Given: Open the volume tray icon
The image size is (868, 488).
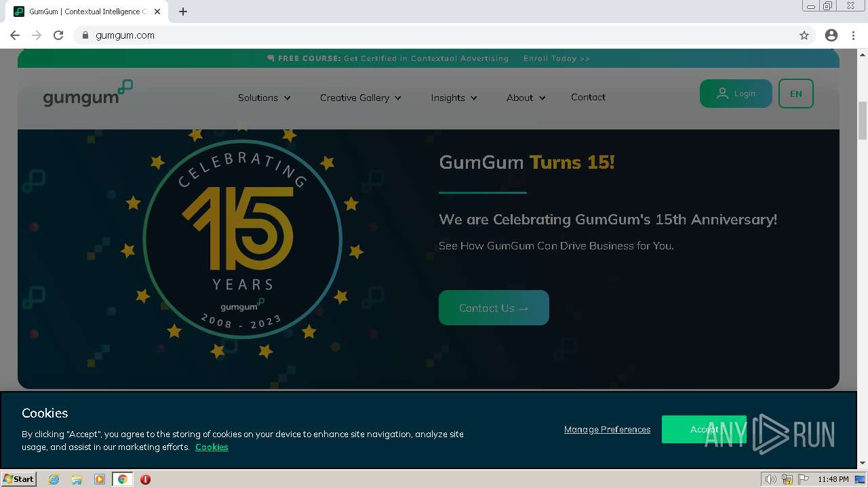Looking at the screenshot, I should pos(770,479).
